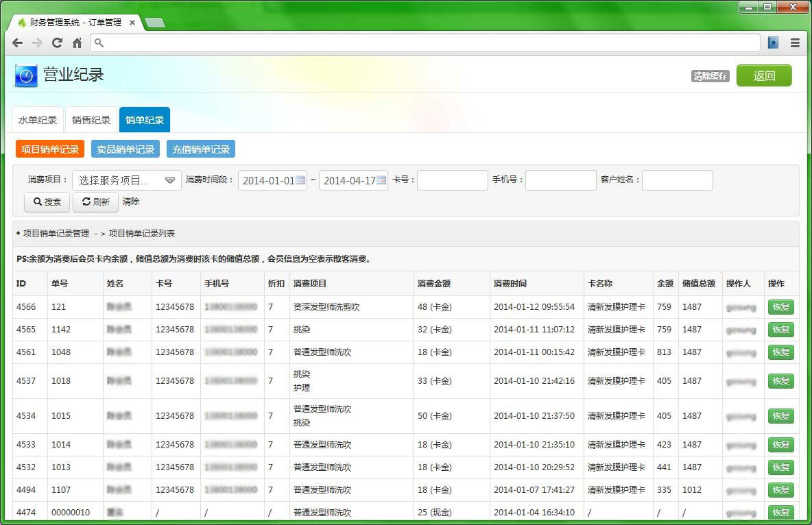
Task: Select the 财务管理系统 - 订单管理 browser tab
Action: tap(75, 23)
